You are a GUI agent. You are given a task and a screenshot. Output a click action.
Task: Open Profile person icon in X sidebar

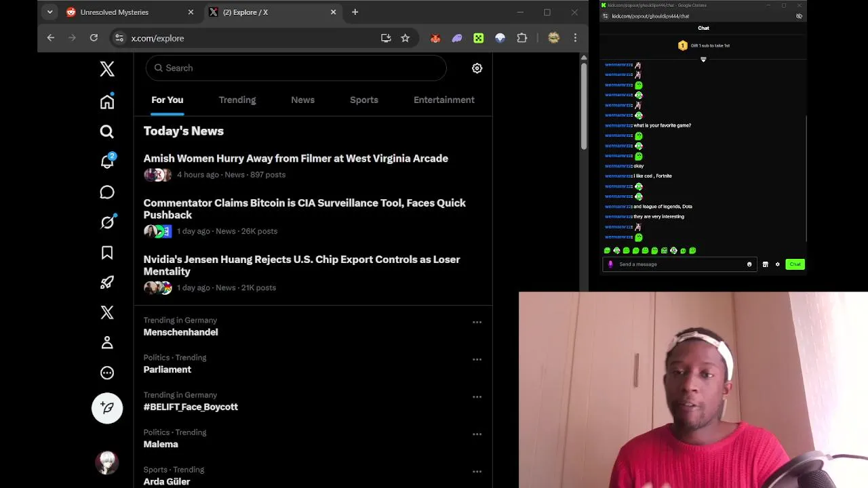[107, 342]
